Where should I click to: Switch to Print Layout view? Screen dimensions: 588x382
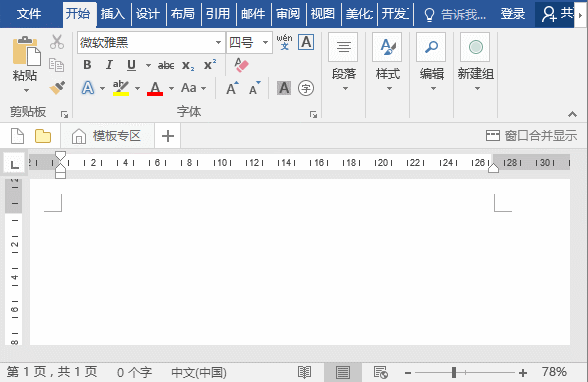[x=342, y=372]
